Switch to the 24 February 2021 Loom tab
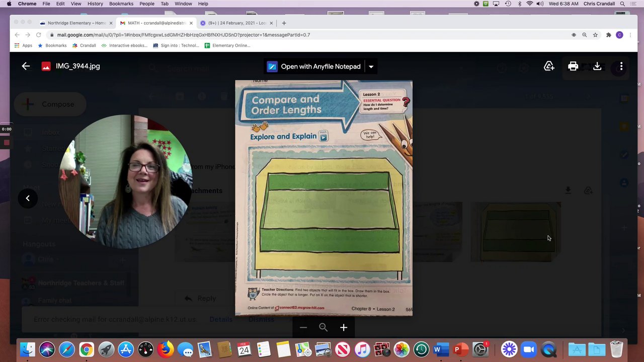Screen dimensions: 644x362 tap(236, 23)
